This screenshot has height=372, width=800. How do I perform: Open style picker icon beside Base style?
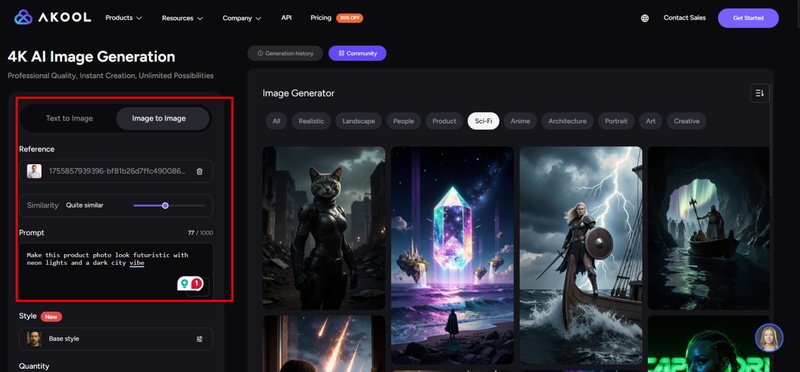coord(199,339)
